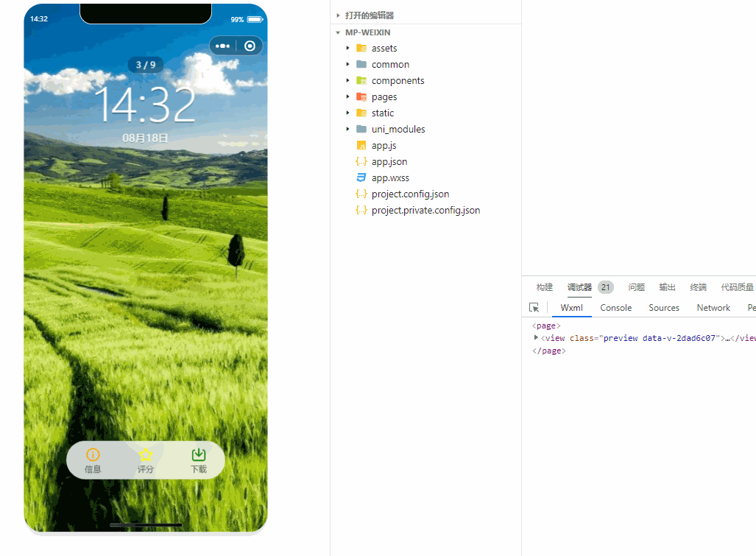This screenshot has width=756, height=556.
Task: Tap the orange info icon 信息
Action: tap(93, 454)
